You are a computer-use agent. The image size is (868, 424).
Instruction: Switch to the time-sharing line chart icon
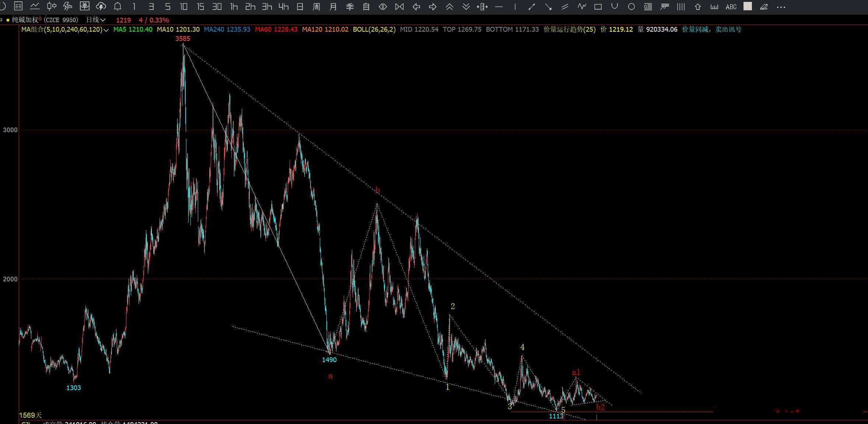click(35, 6)
